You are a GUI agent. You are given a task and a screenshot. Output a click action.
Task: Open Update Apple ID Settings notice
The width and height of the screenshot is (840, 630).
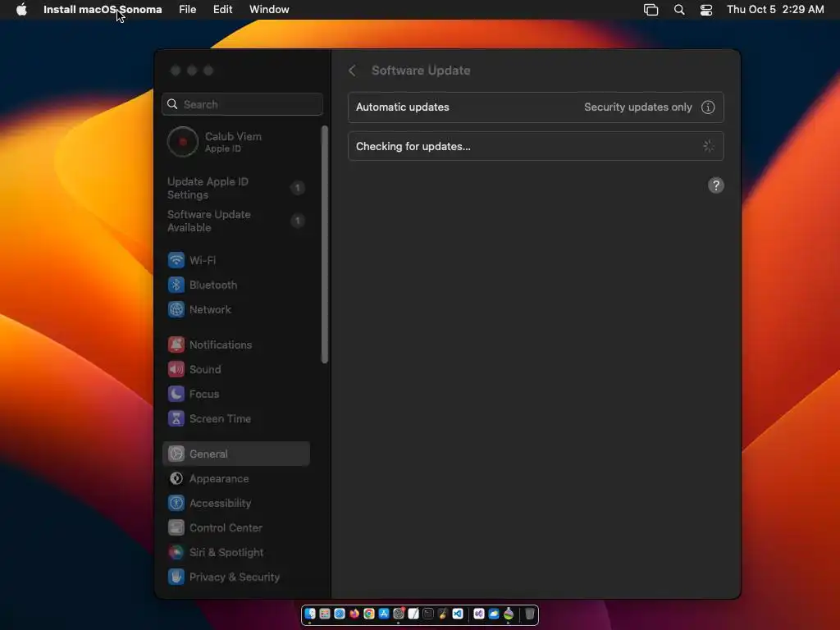(235, 188)
